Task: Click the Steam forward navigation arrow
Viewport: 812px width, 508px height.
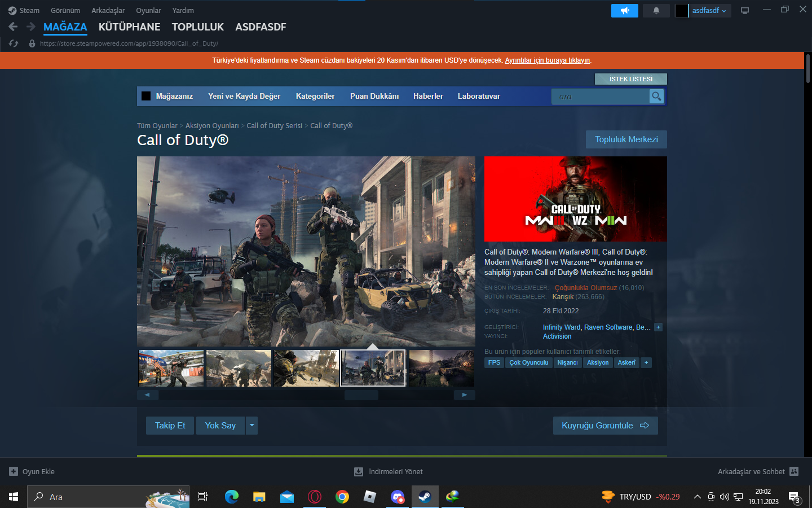Action: [x=31, y=27]
